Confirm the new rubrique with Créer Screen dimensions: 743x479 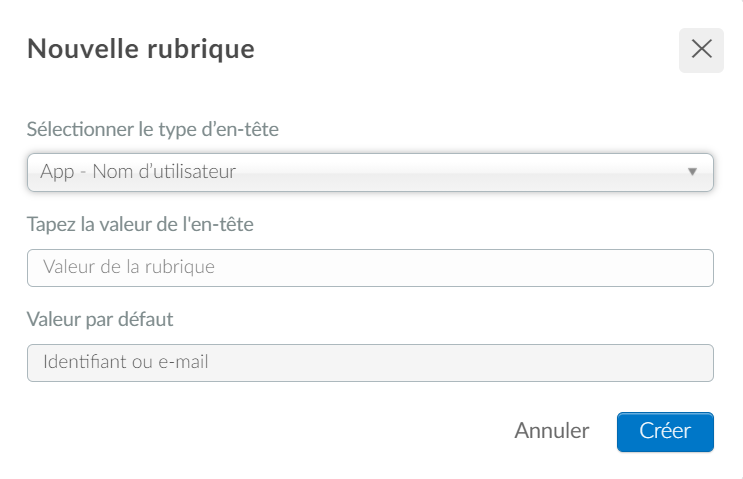click(665, 432)
